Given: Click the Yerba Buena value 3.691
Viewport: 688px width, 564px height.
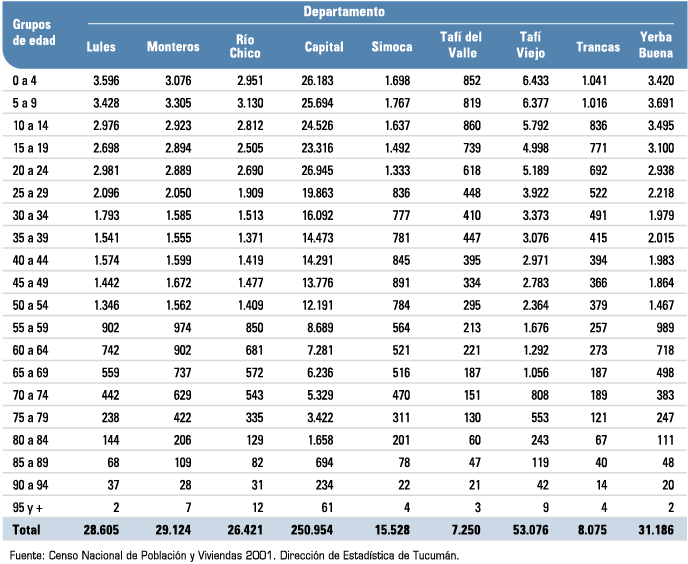Looking at the screenshot, I should point(661,103).
